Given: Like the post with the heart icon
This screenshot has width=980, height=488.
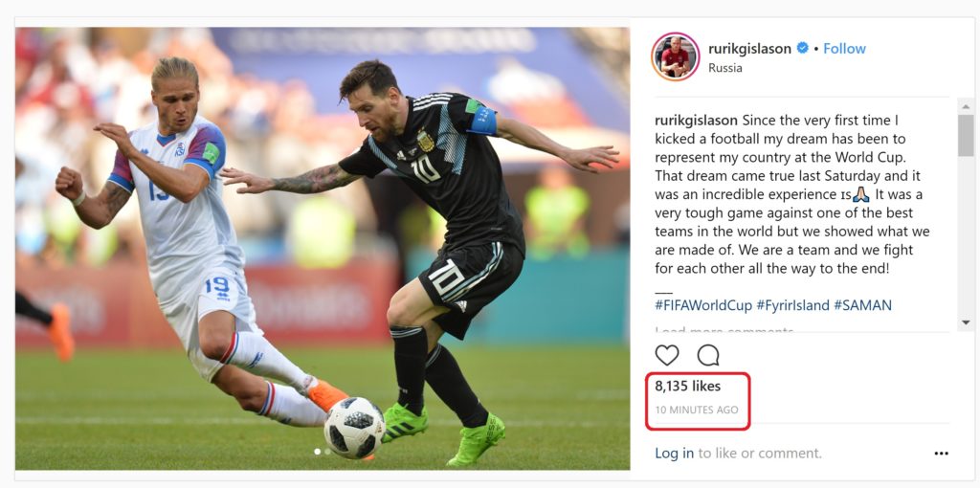Looking at the screenshot, I should [x=667, y=355].
